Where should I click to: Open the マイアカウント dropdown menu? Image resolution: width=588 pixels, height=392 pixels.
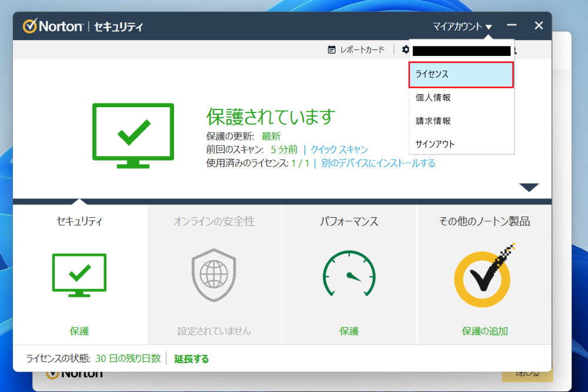[x=462, y=26]
